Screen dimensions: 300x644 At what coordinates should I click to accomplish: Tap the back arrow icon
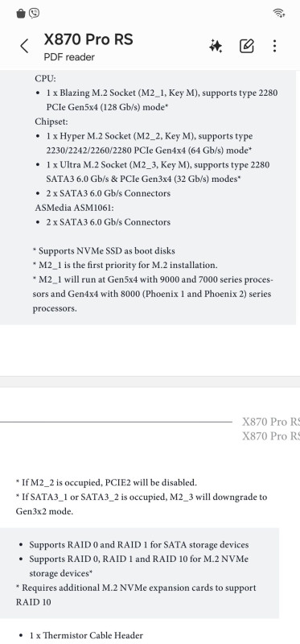(x=24, y=46)
